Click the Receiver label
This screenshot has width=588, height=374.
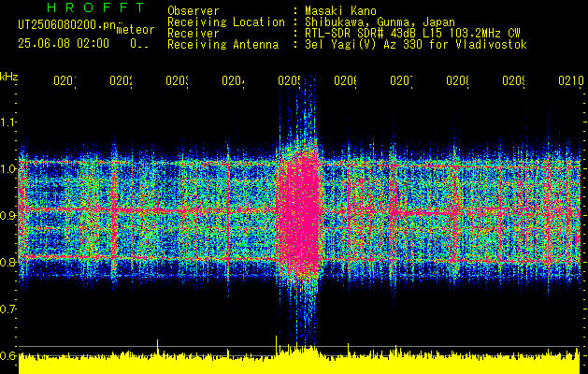pyautogui.click(x=194, y=34)
